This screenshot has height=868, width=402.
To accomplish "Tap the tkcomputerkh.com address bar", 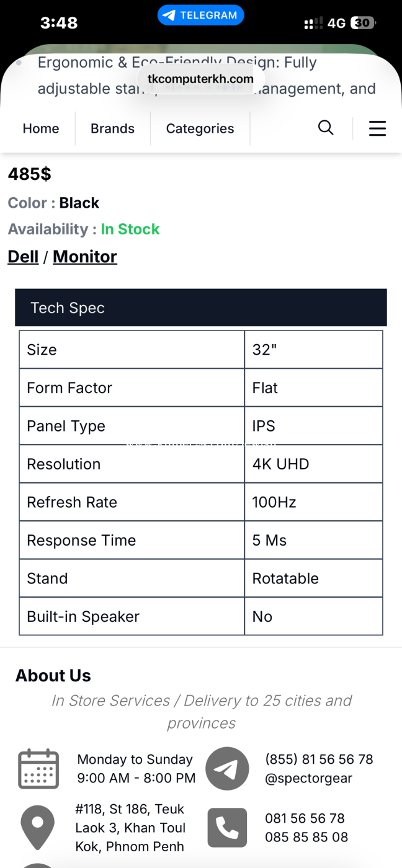I will 200,79.
